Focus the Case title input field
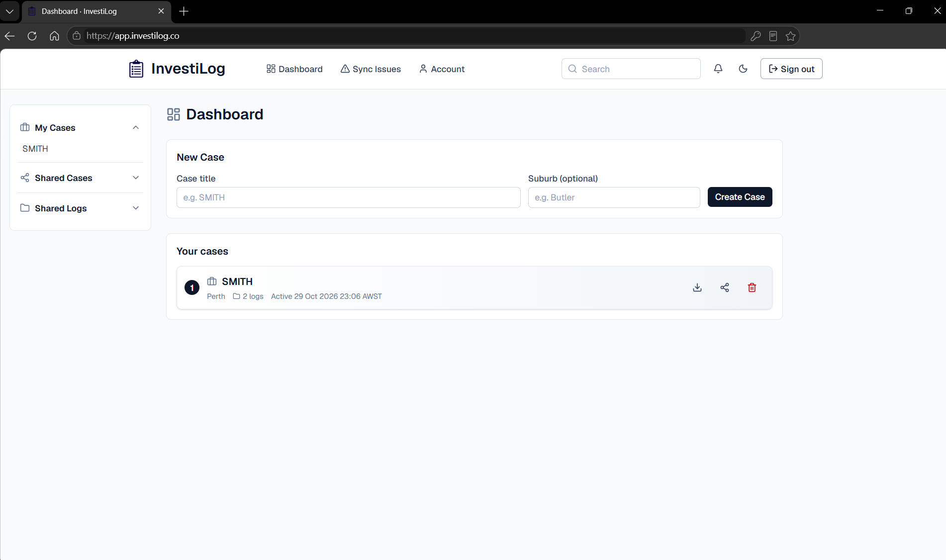This screenshot has width=946, height=560. pos(349,197)
